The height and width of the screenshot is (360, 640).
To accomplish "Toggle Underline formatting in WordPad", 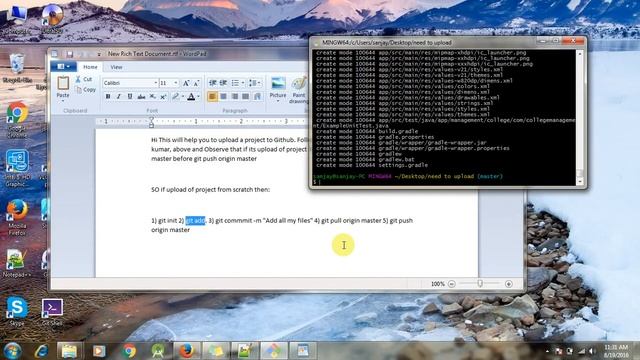I will (130, 96).
